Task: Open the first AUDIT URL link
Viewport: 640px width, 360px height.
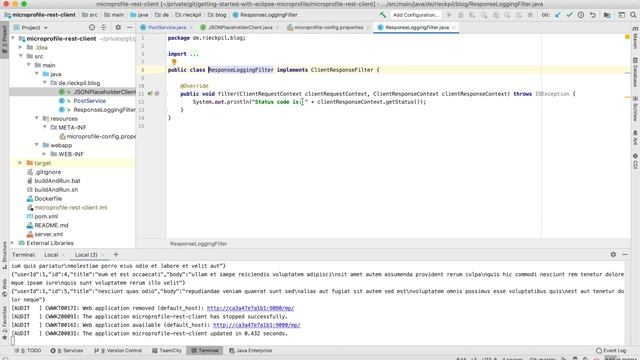Action: [x=250, y=308]
